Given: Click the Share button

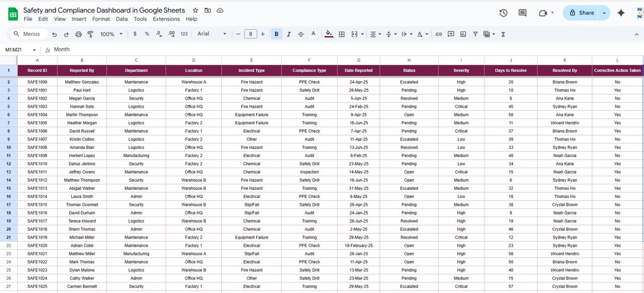Looking at the screenshot, I should [581, 13].
